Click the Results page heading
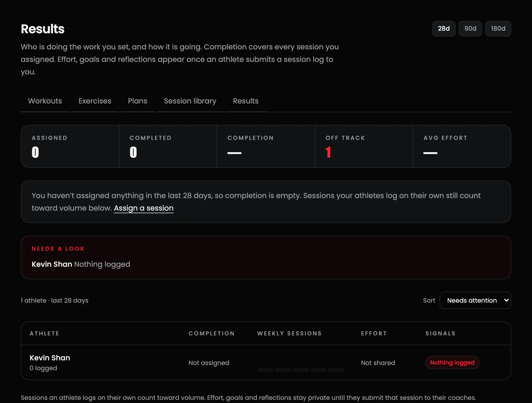The image size is (532, 403). [x=43, y=29]
